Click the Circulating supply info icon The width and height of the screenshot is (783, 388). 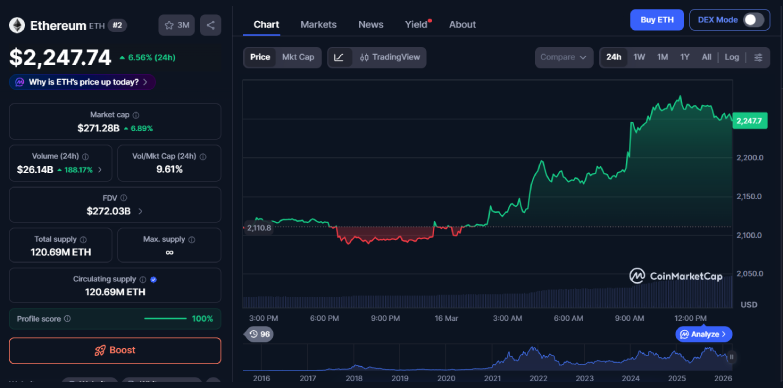[143, 280]
